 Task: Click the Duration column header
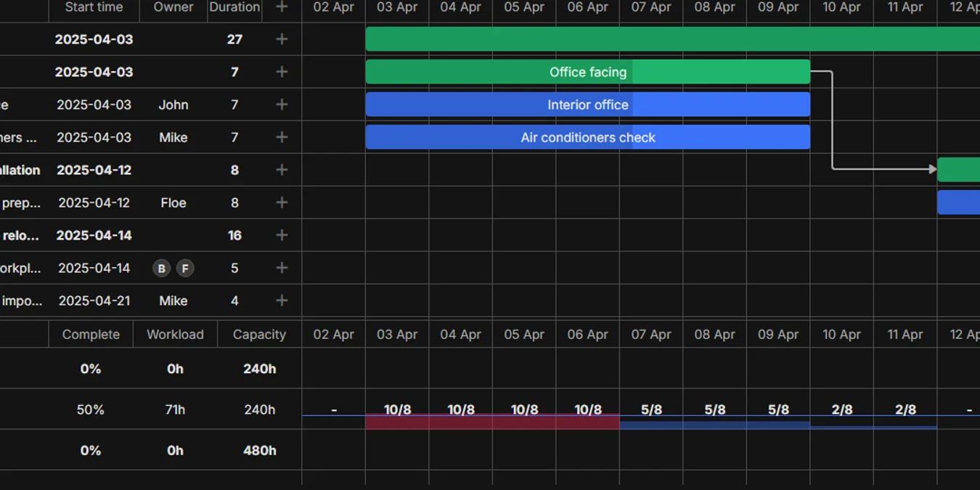coord(234,7)
